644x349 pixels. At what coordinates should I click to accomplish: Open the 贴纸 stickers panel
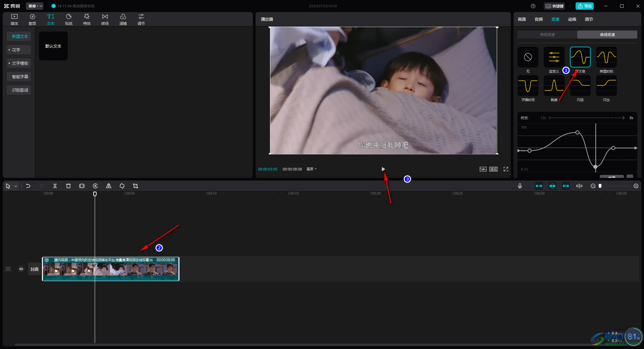click(x=69, y=19)
